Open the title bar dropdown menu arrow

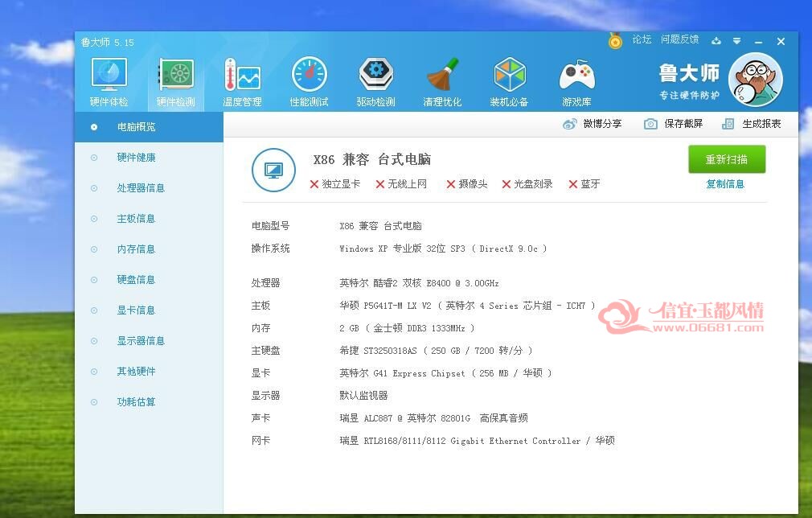pos(737,41)
